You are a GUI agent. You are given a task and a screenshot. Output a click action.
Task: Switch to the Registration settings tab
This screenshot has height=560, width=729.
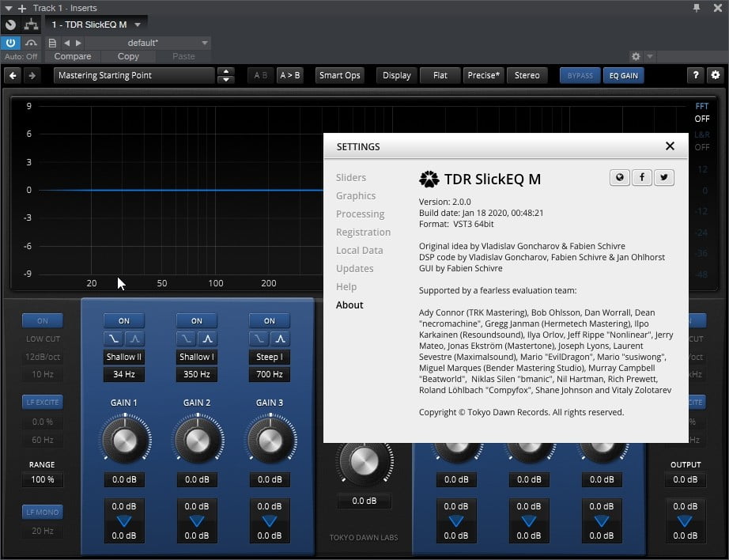coord(364,232)
